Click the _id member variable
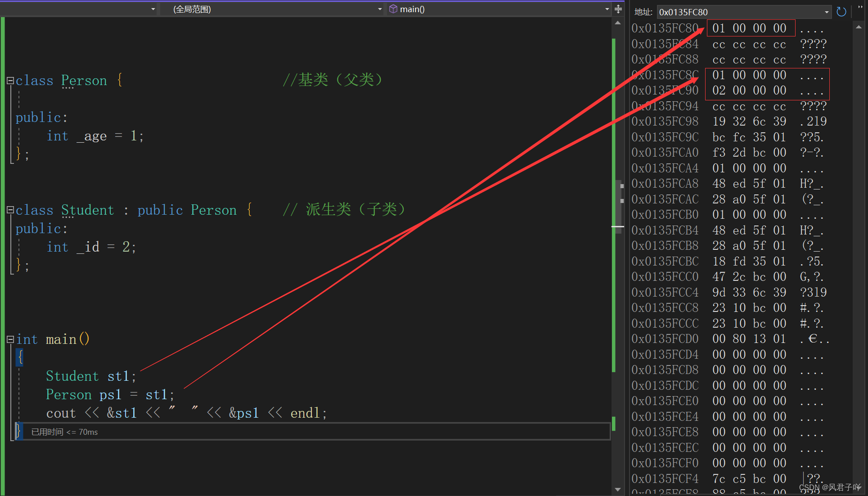Screen dimensions: 868x496 [88, 247]
